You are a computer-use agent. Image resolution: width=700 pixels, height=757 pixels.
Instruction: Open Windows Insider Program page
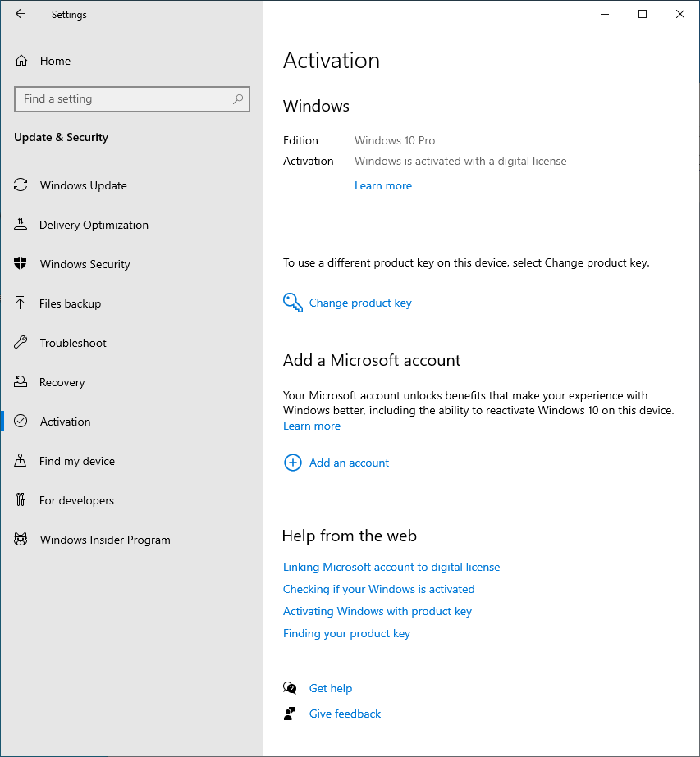click(105, 540)
